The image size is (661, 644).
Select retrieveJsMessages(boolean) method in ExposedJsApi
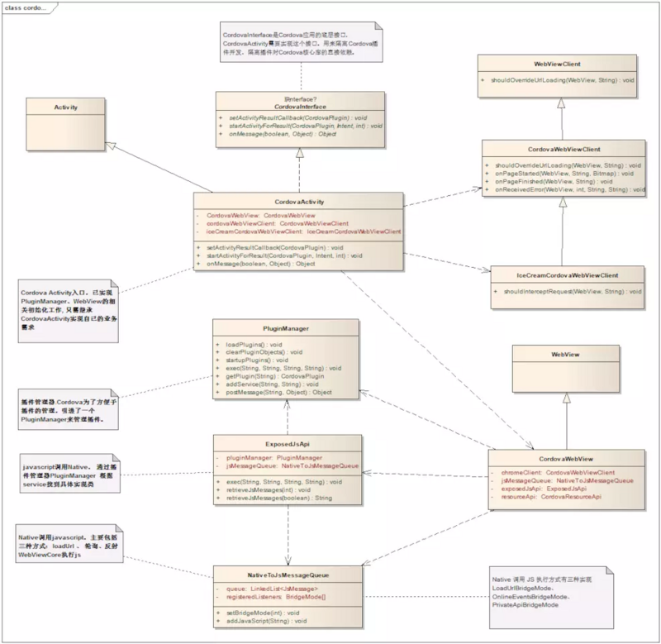(279, 498)
